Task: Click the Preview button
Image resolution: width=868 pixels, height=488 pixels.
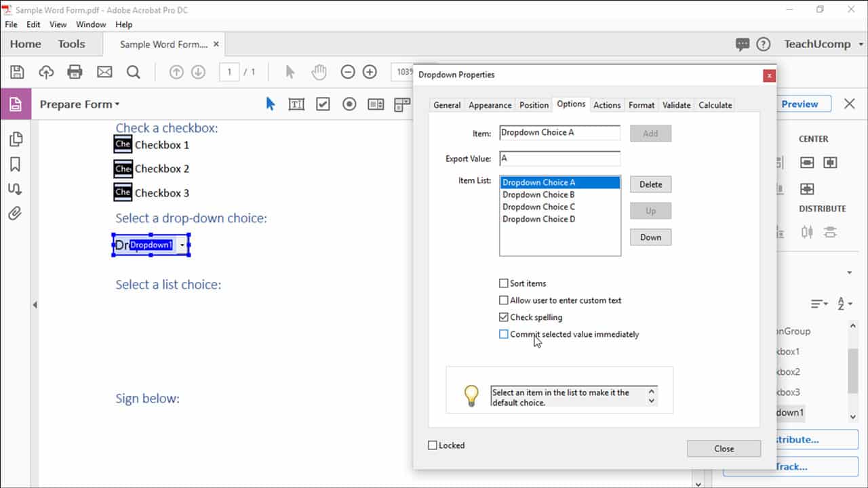Action: [802, 104]
